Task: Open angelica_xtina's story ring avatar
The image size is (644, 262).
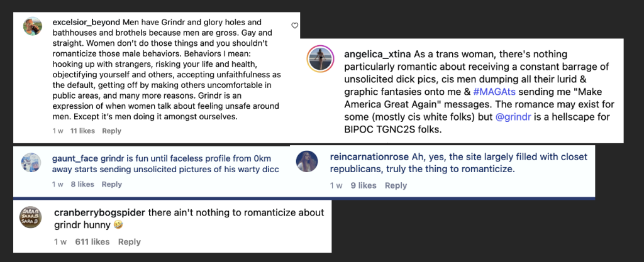Action: click(319, 60)
